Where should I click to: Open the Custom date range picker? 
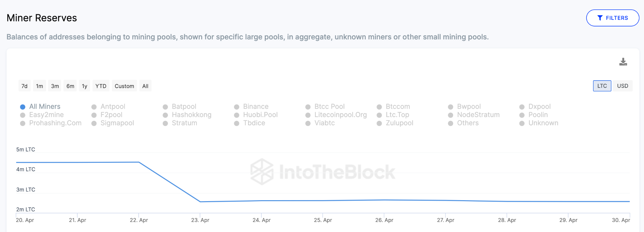coord(124,86)
